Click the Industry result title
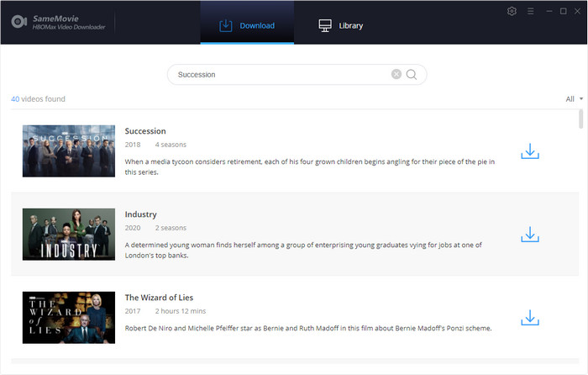Screen dimensions: 588x375 pyautogui.click(x=140, y=214)
